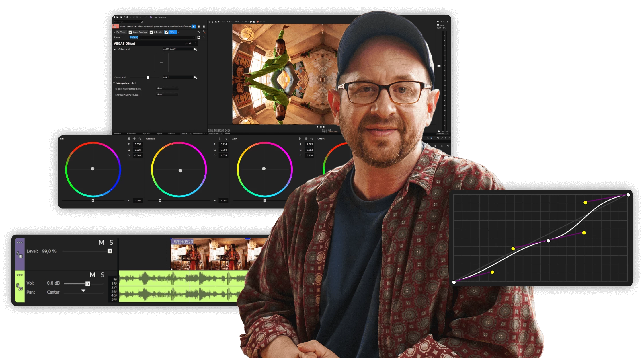Click the remove plug-in fx icon
644x358 pixels.
[204, 32]
